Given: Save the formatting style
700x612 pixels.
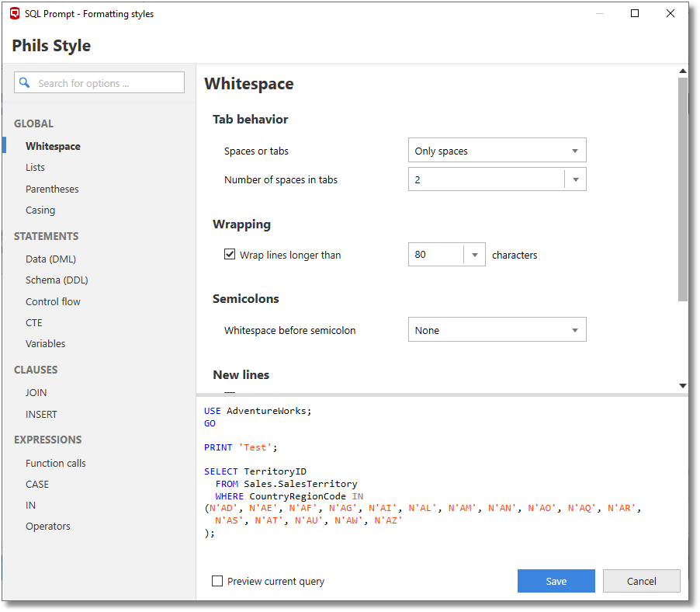Looking at the screenshot, I should (556, 581).
